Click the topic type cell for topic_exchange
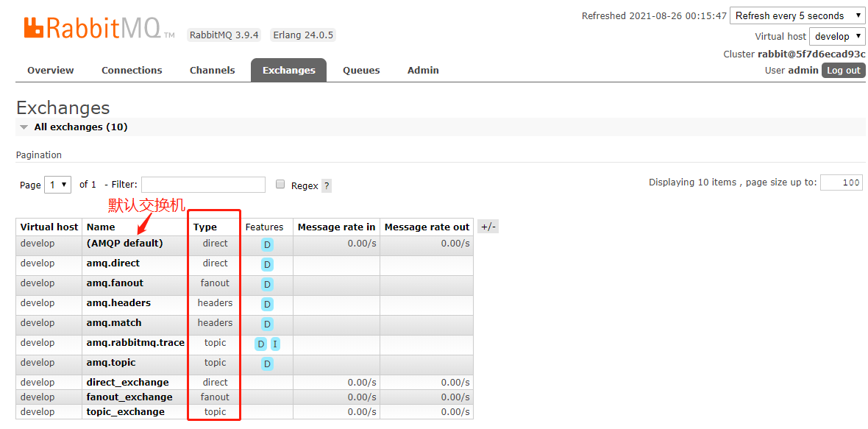The width and height of the screenshot is (868, 429). coord(215,412)
